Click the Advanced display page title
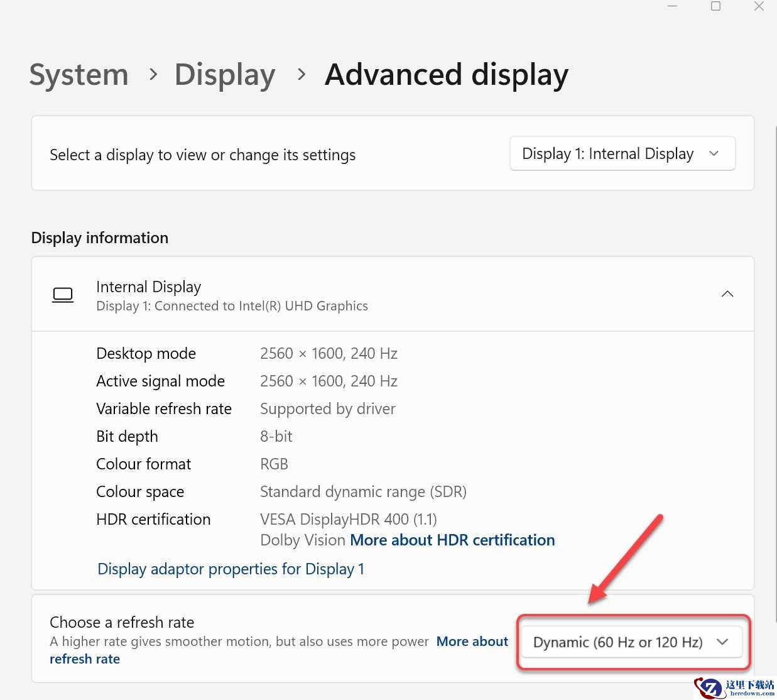777x700 pixels. (x=447, y=75)
